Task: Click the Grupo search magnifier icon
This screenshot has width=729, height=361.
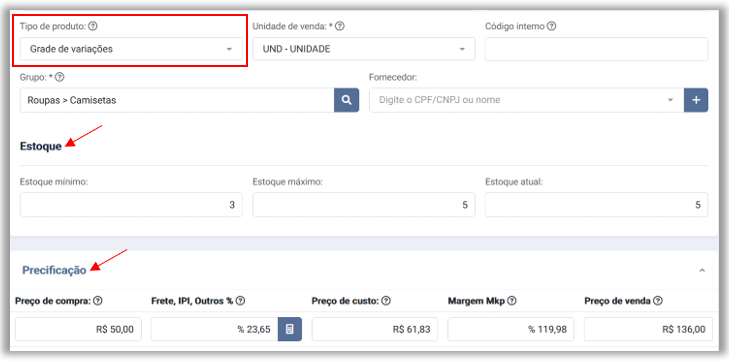Action: click(x=346, y=100)
